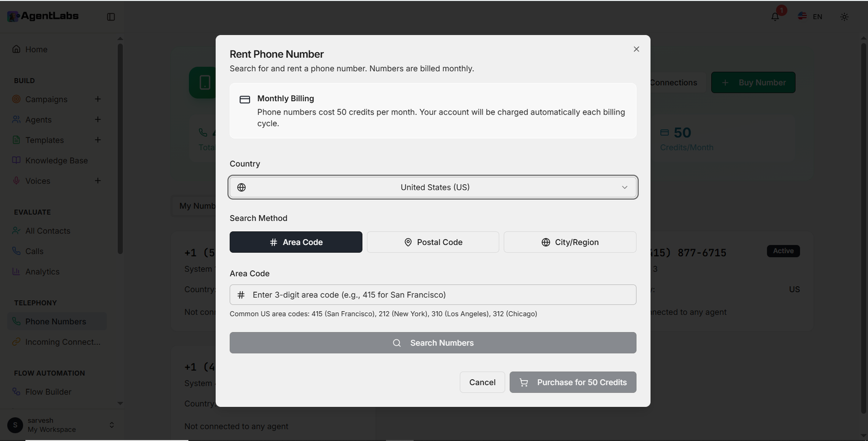Image resolution: width=868 pixels, height=441 pixels.
Task: Navigate to Phone Numbers in the sidebar
Action: 55,321
